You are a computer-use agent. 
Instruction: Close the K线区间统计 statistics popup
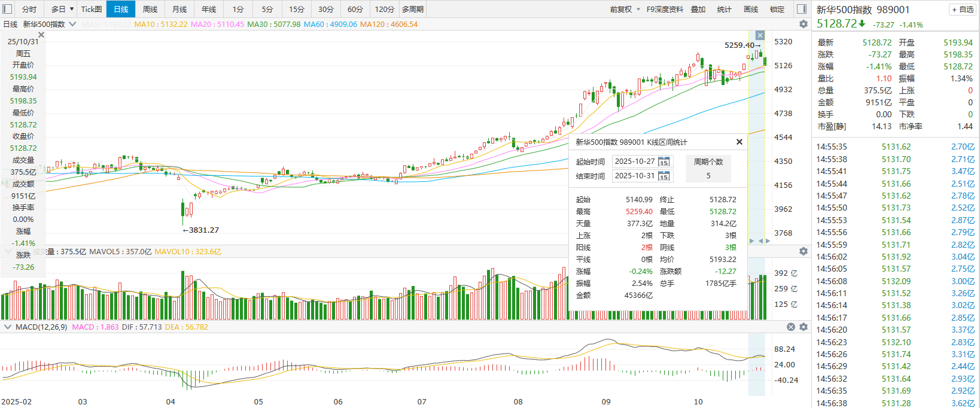(x=739, y=142)
